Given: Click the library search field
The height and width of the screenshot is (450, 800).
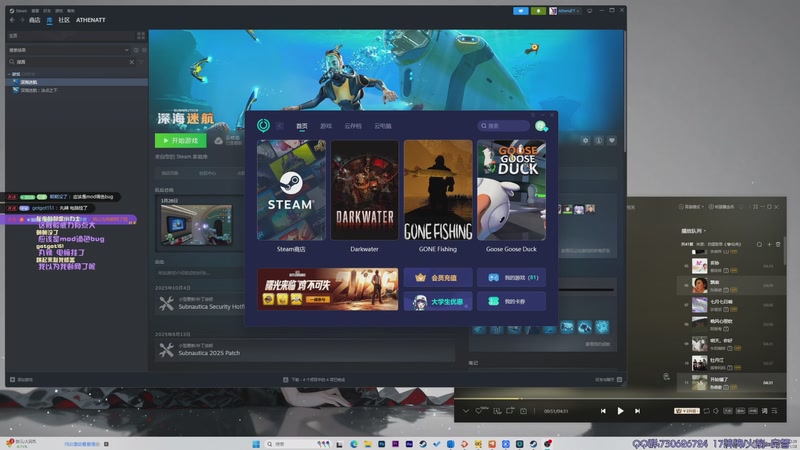Looking at the screenshot, I should click(x=71, y=62).
